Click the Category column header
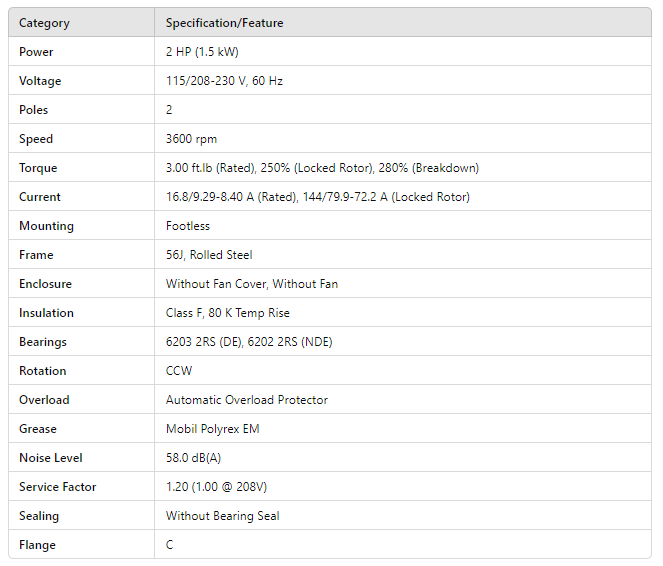The image size is (663, 566). pos(44,23)
